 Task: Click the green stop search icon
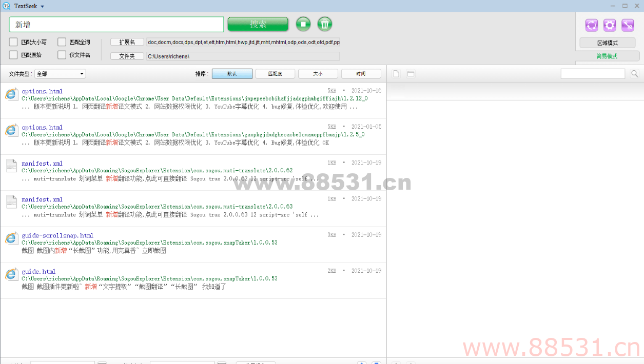click(x=303, y=24)
